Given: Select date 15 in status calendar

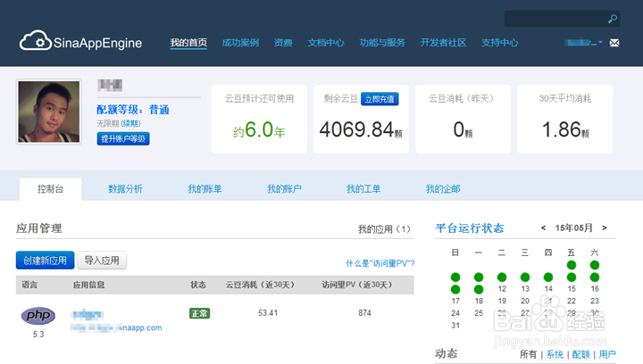Looking at the screenshot, I should pyautogui.click(x=572, y=289).
